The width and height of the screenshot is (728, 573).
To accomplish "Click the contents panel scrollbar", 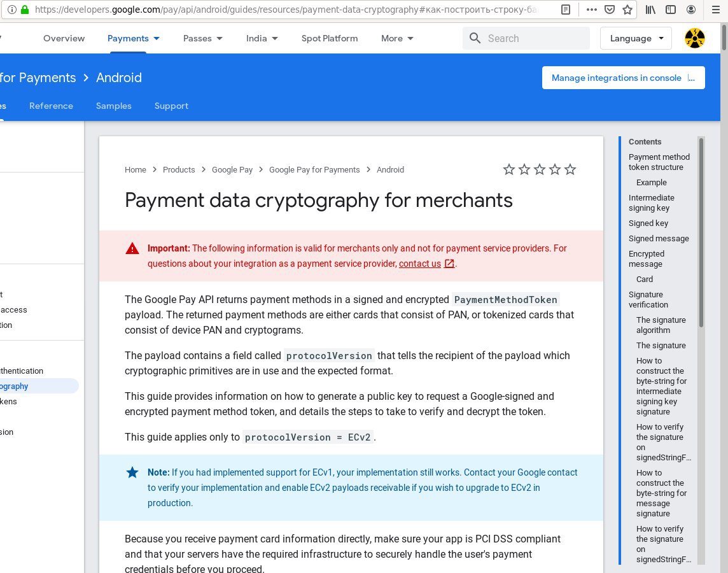I will [701, 232].
